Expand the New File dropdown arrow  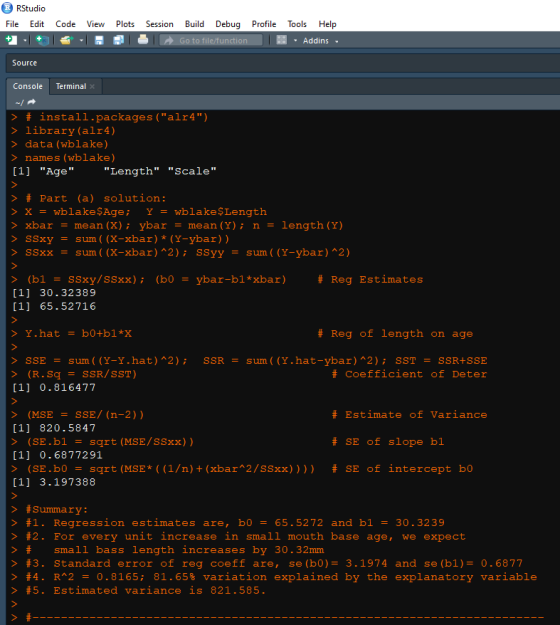point(25,41)
